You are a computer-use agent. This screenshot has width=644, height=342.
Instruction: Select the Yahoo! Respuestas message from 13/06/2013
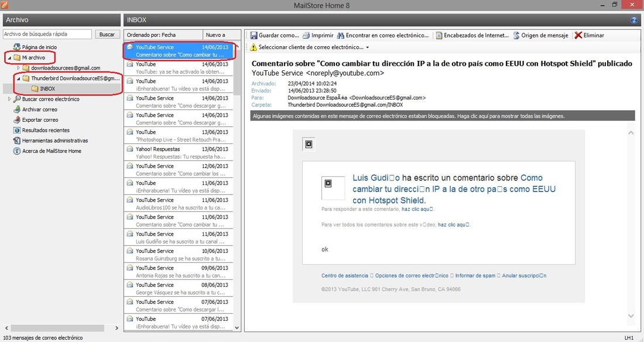point(179,152)
